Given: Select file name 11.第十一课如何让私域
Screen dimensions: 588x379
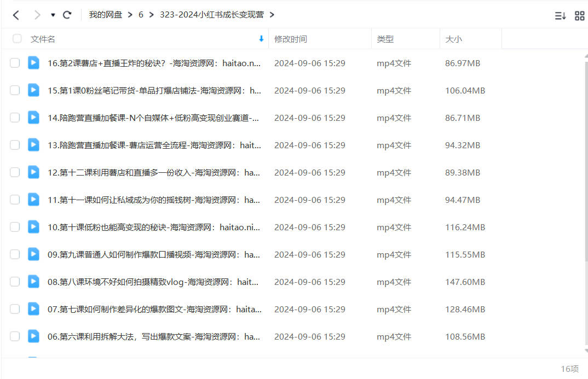Looking at the screenshot, I should pyautogui.click(x=154, y=200).
